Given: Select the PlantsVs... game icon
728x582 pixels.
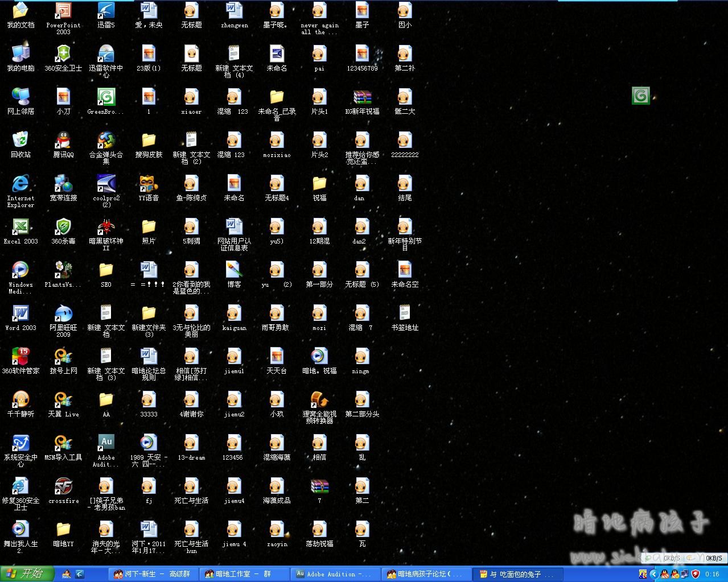Looking at the screenshot, I should click(x=63, y=270).
